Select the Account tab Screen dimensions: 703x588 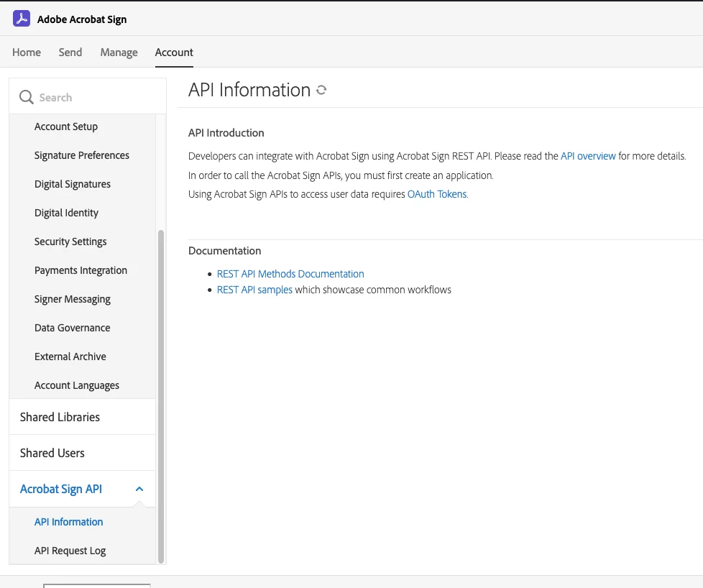174,52
